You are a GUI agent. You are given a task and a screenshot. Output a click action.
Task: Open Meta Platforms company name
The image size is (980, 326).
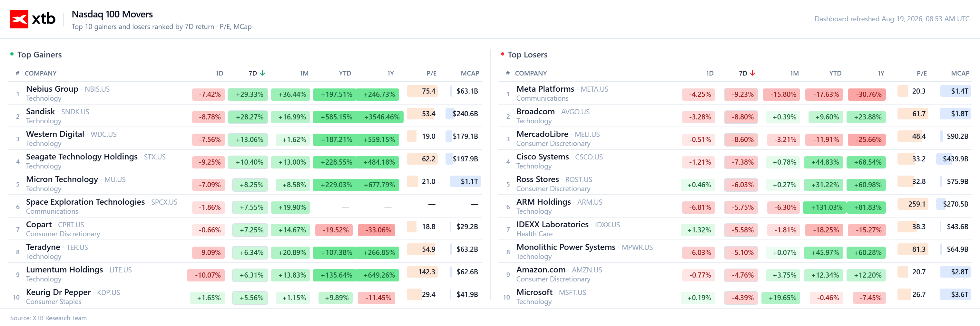click(x=545, y=89)
